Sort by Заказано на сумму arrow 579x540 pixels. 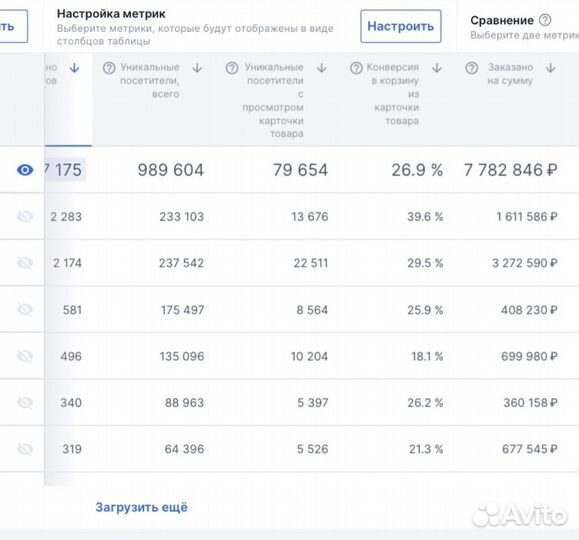pos(551,68)
